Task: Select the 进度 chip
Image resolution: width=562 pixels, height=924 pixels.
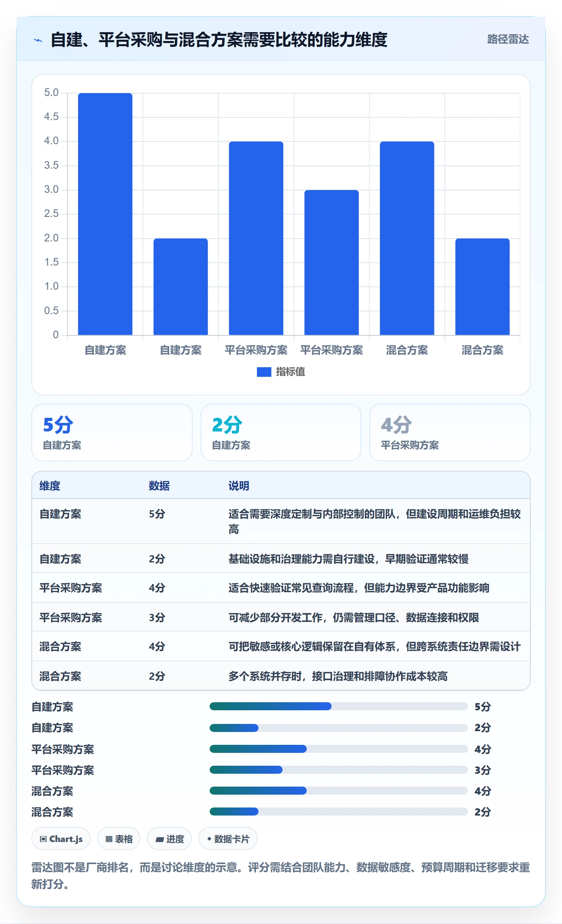Action: (169, 839)
